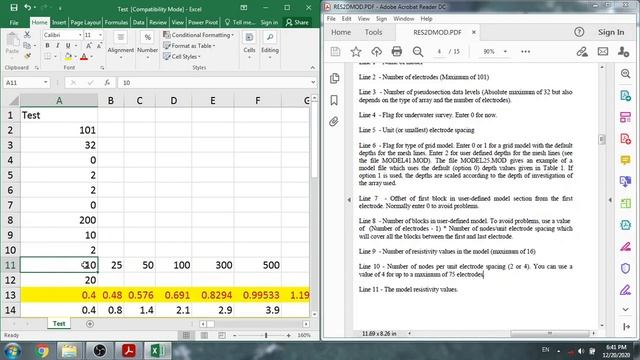640x360 pixels.
Task: Click Sign In in Acrobat Reader
Action: pyautogui.click(x=611, y=32)
